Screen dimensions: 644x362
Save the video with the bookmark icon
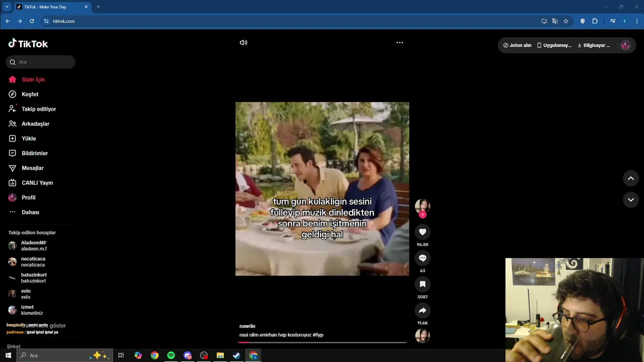[x=423, y=284]
